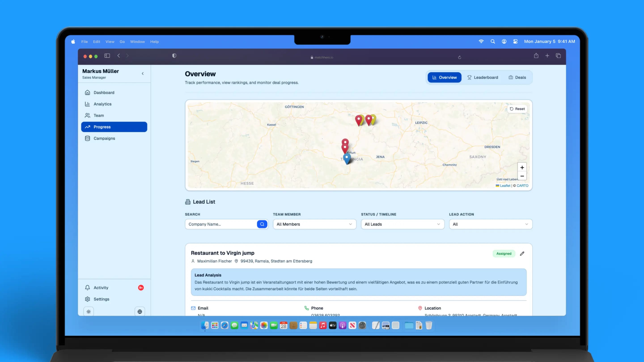Click the blue search magnifier button
644x362 pixels.
pos(262,224)
